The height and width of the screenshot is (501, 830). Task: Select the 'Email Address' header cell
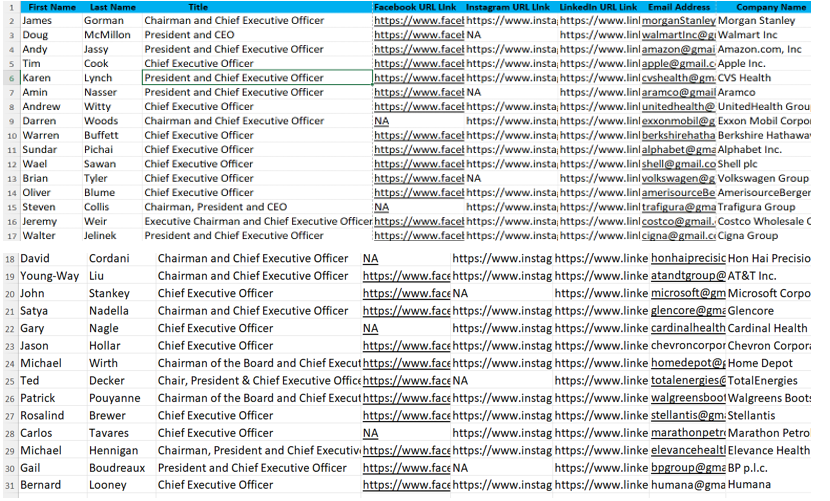[679, 7]
